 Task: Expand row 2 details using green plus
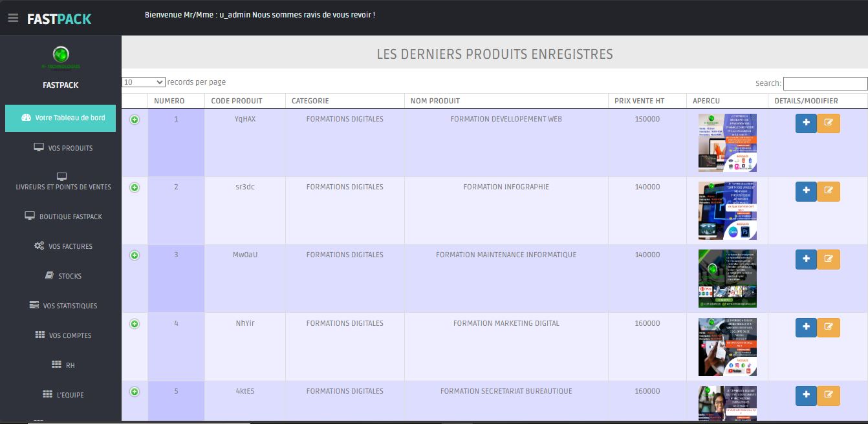(x=135, y=187)
